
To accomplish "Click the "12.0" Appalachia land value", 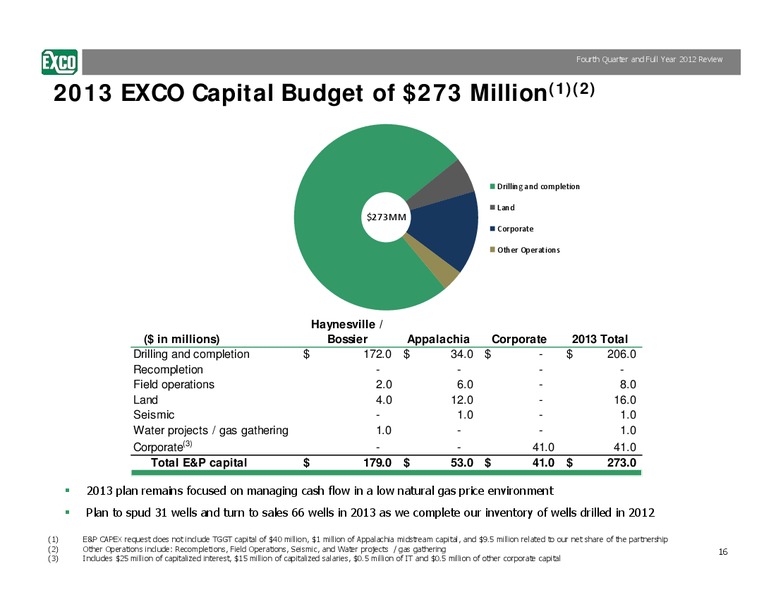I will (x=461, y=400).
